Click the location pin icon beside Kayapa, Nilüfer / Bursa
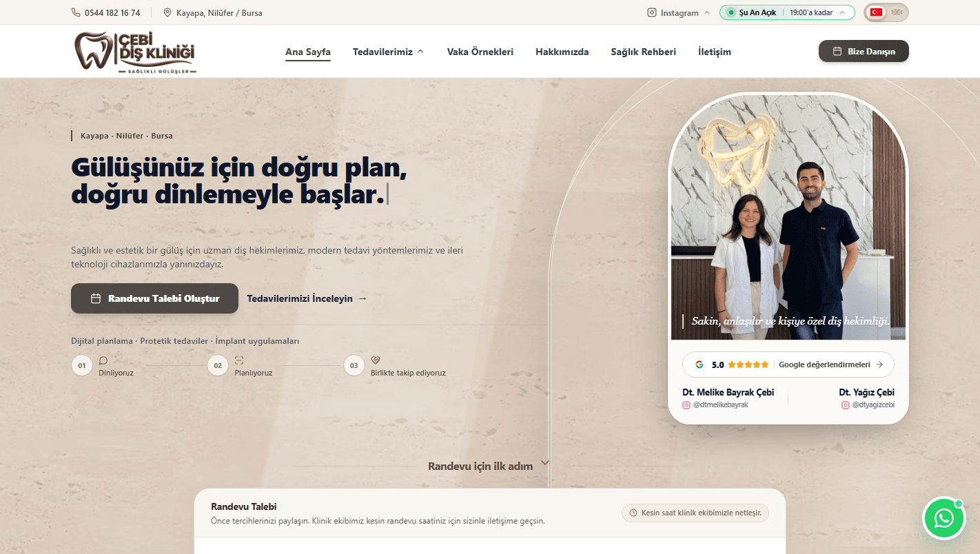Image resolution: width=980 pixels, height=554 pixels. [x=167, y=12]
